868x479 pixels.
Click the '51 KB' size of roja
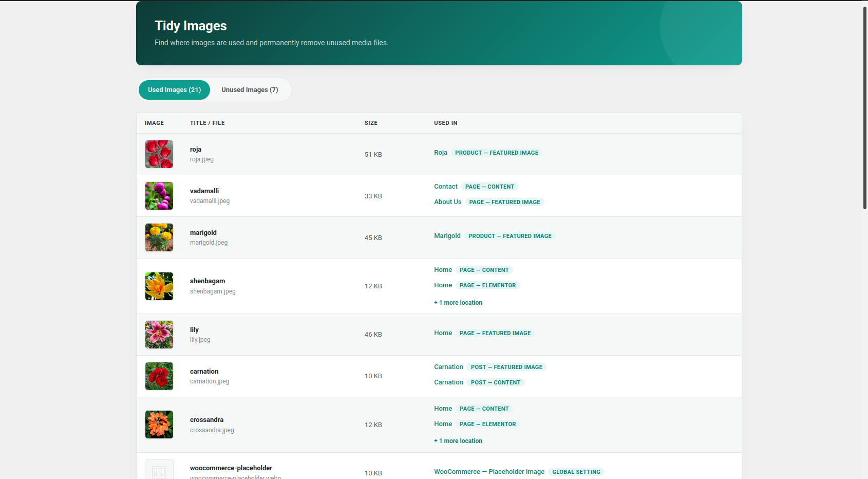[x=373, y=155]
